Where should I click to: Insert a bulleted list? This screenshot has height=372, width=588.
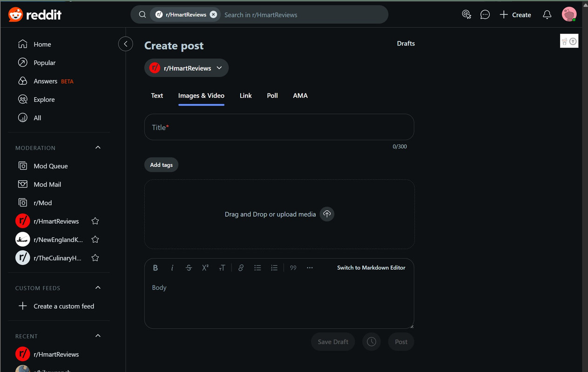(257, 268)
